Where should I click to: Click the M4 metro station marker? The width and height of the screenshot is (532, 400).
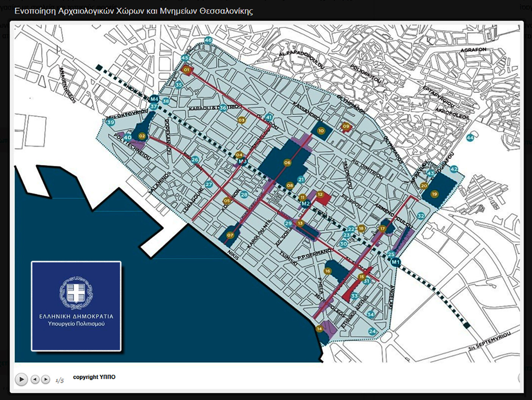(154, 99)
